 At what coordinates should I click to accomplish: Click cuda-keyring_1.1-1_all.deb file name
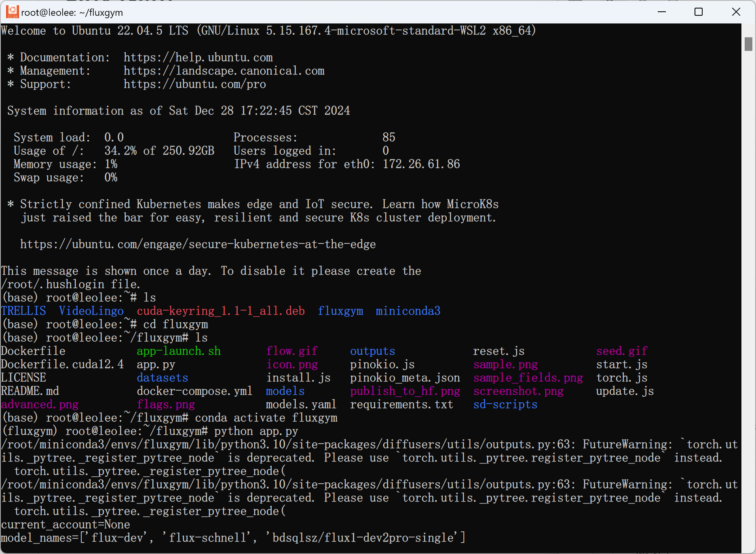(221, 311)
